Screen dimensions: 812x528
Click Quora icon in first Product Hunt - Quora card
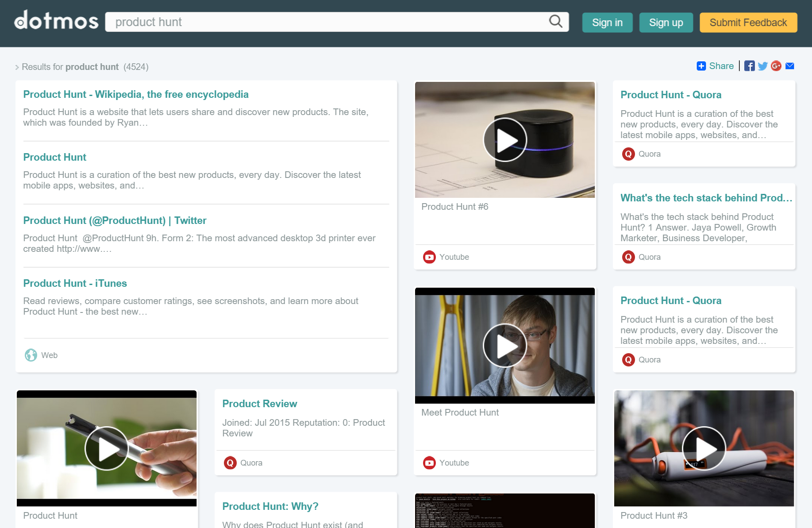pyautogui.click(x=628, y=154)
